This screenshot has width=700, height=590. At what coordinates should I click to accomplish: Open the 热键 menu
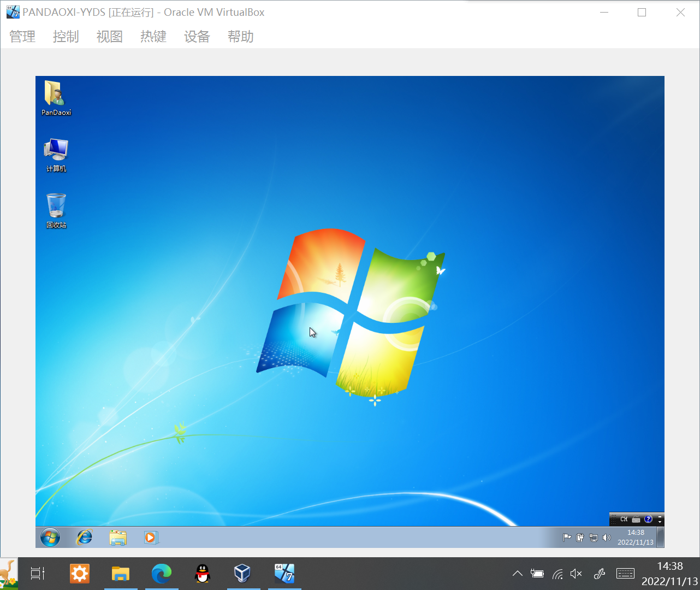(x=153, y=37)
